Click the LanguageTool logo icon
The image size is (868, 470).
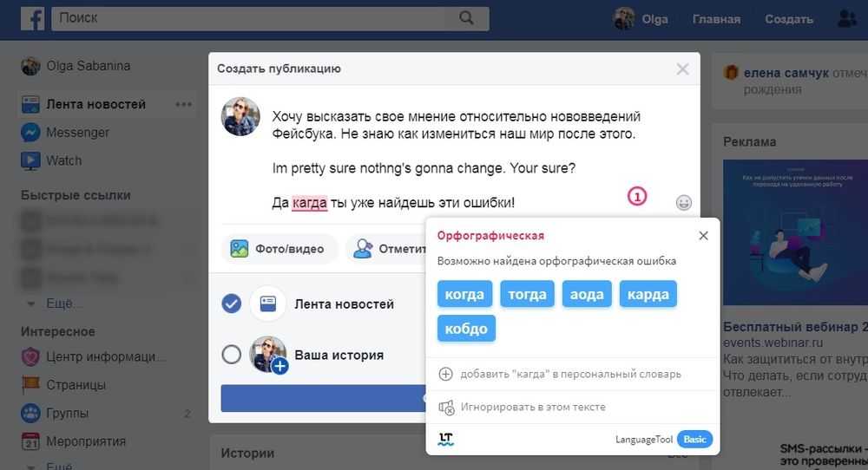446,439
